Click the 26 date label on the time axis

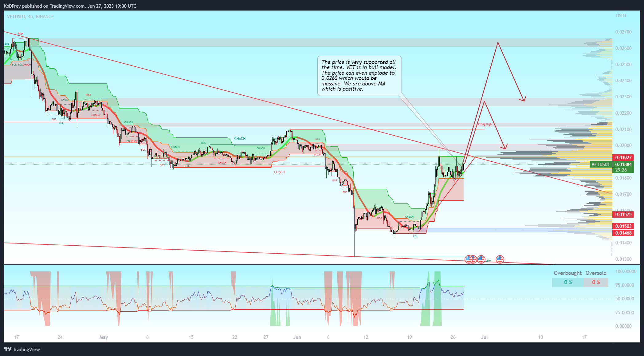pos(453,337)
